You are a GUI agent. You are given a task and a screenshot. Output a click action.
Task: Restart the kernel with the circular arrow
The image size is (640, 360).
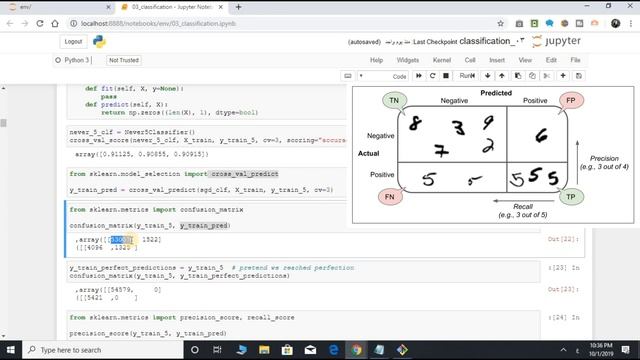(x=433, y=76)
